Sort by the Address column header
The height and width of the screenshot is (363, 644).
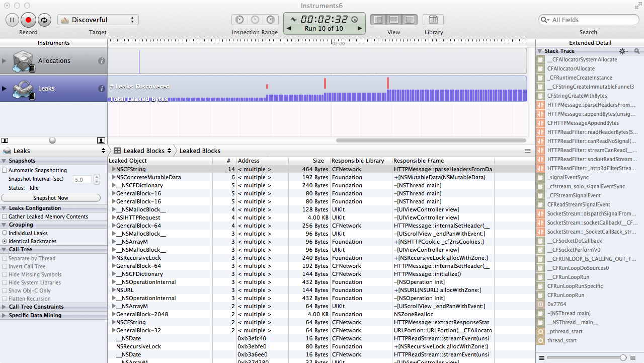coord(262,161)
